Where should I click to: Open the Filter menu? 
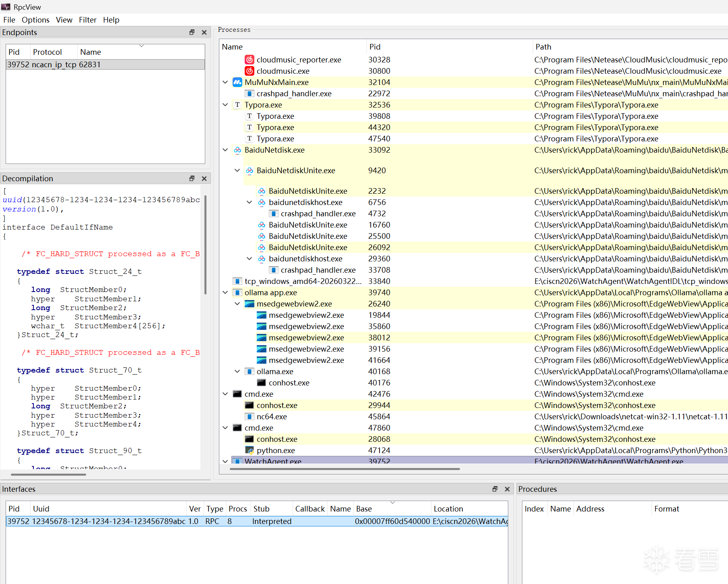tap(87, 20)
